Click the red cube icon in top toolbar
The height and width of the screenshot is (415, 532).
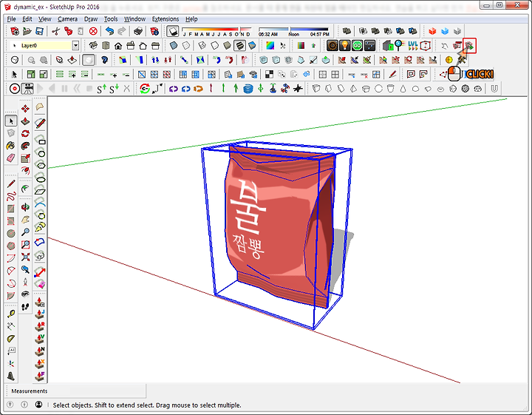coord(432,31)
